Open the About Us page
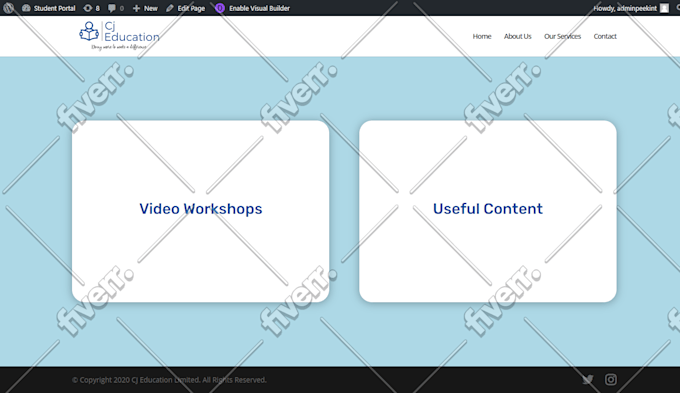Image resolution: width=680 pixels, height=393 pixels. tap(517, 36)
